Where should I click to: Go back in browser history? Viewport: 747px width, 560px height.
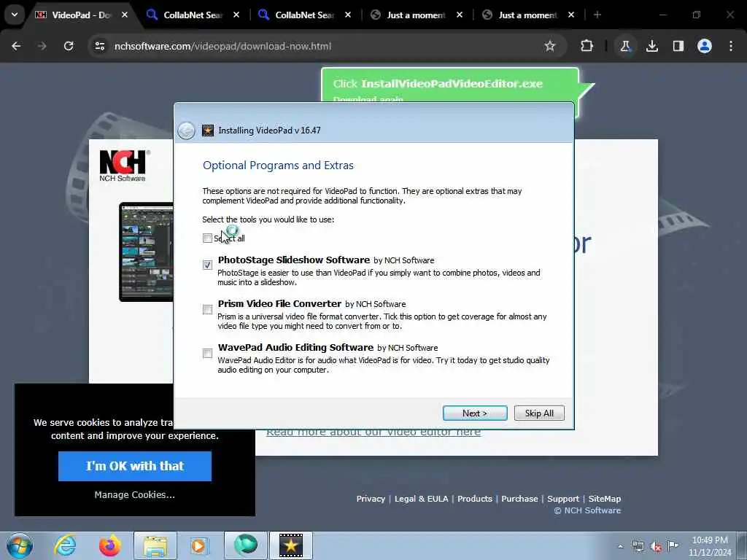coord(16,46)
